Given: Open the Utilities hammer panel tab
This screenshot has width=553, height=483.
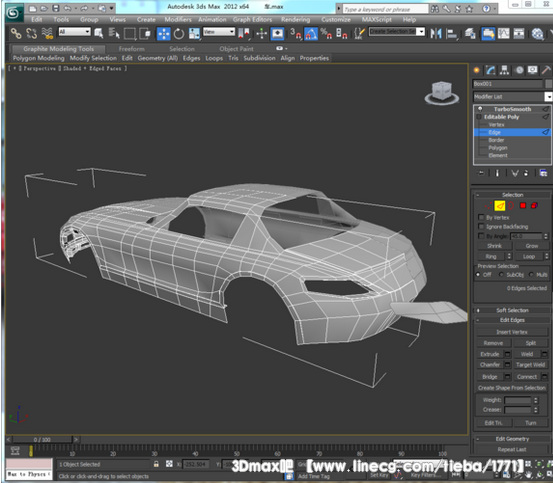Looking at the screenshot, I should [x=546, y=70].
